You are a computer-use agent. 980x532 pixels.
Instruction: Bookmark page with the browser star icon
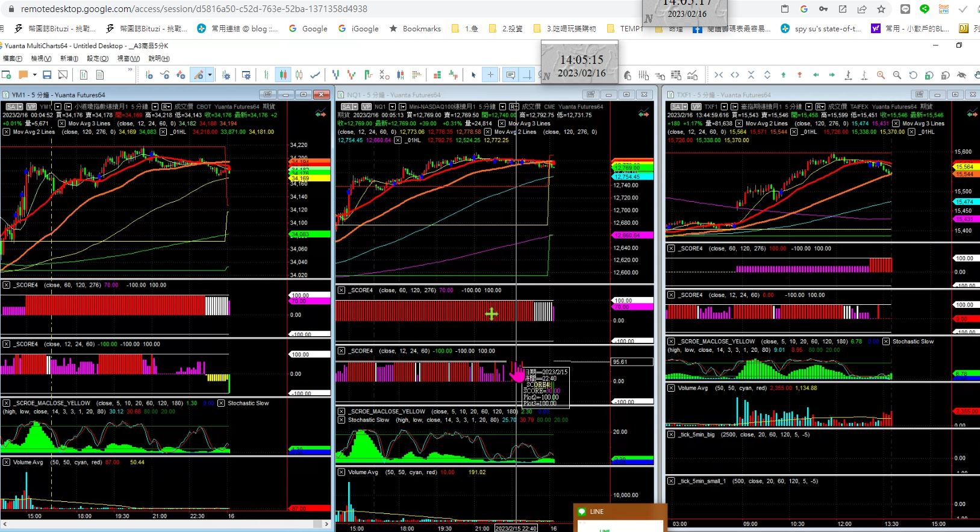point(881,9)
